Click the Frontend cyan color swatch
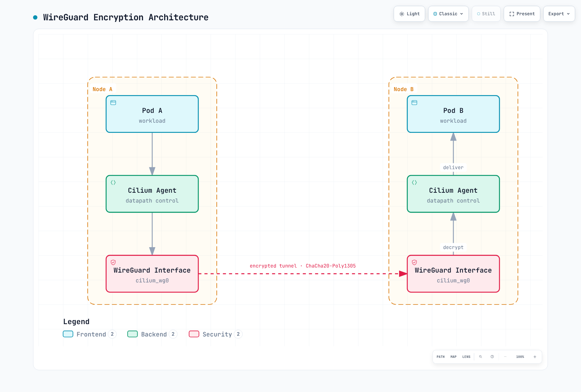The height and width of the screenshot is (392, 581). (68, 334)
